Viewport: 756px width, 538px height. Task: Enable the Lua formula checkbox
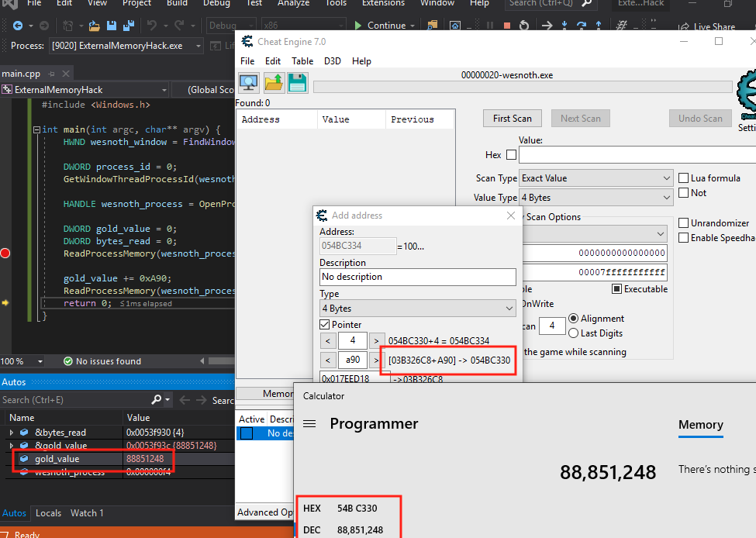point(683,178)
